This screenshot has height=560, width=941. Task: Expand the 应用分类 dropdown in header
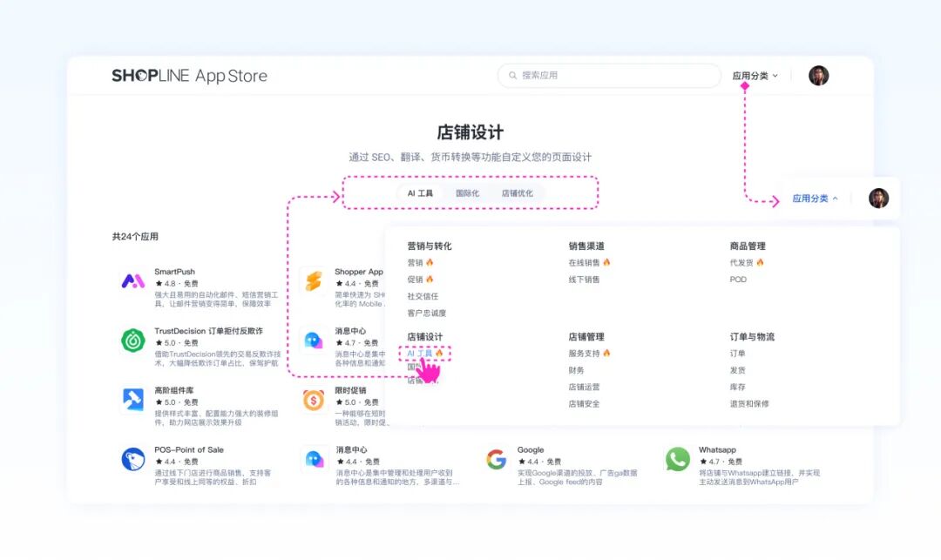coord(755,76)
